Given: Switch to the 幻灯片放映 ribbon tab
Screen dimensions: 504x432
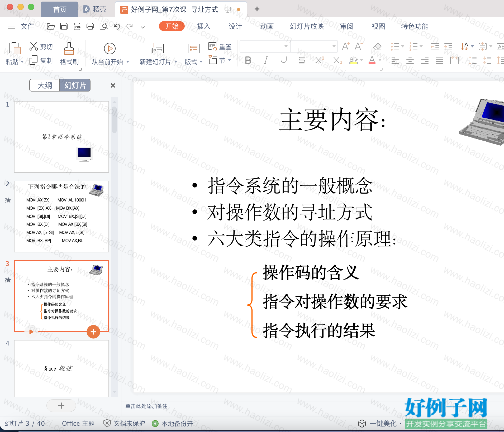Looking at the screenshot, I should coord(307,26).
